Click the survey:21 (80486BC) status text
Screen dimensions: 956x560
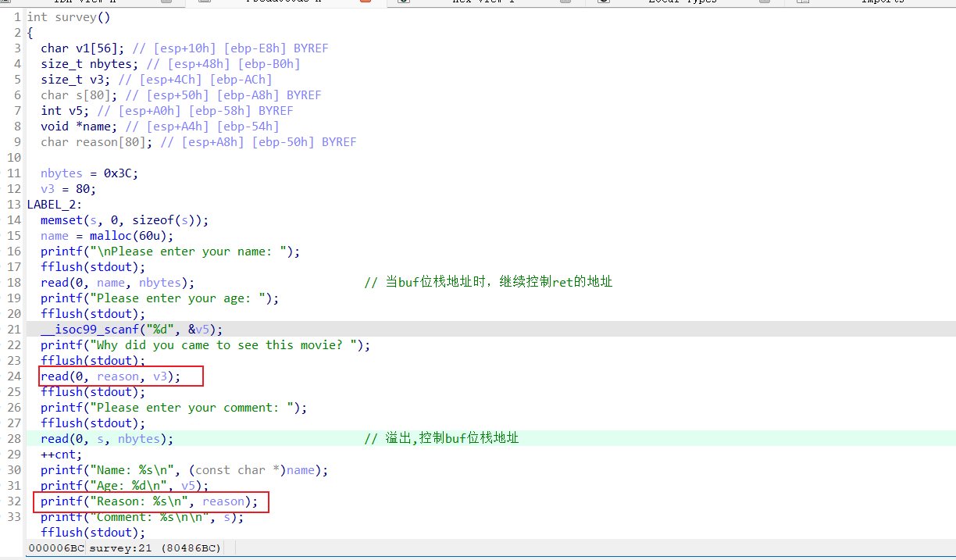click(155, 548)
